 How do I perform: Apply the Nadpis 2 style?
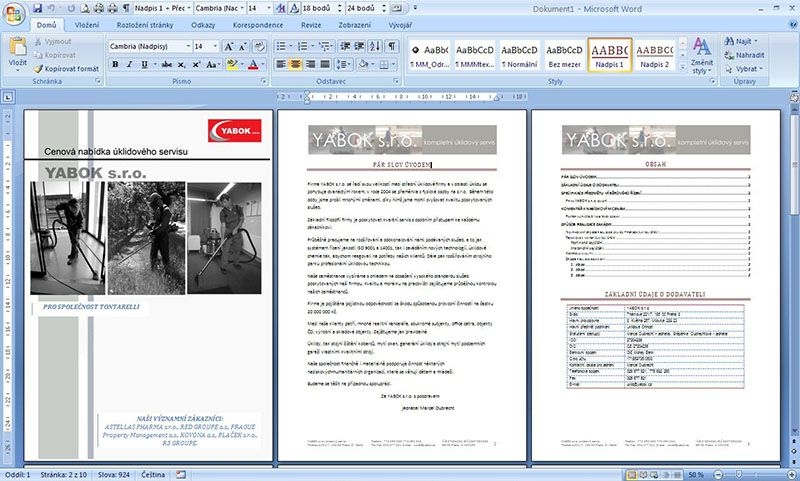[x=654, y=55]
